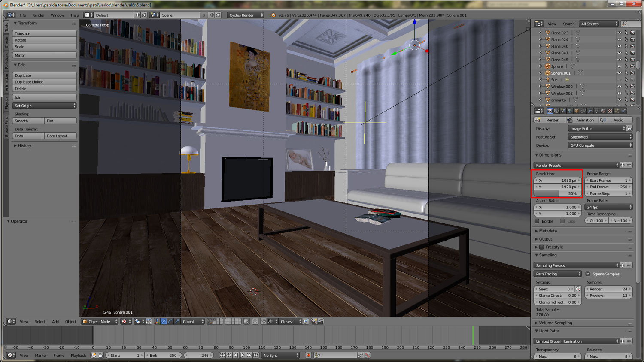Open the Render properties tab icon
644x362 pixels.
pos(550,111)
